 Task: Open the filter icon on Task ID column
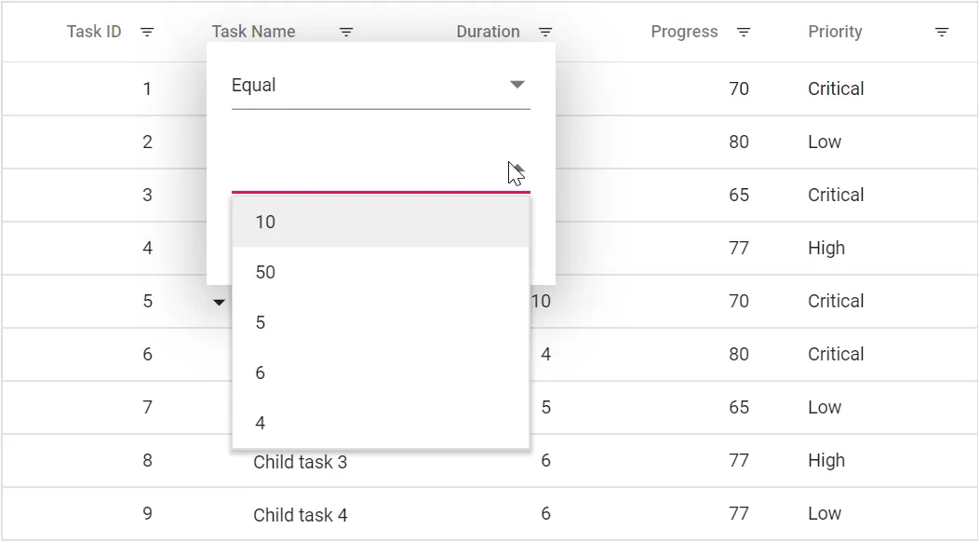click(147, 31)
